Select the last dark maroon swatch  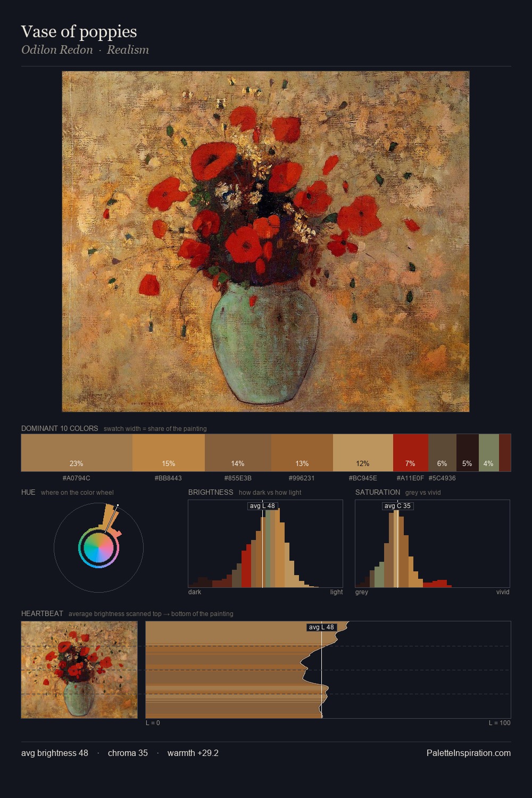[x=505, y=453]
